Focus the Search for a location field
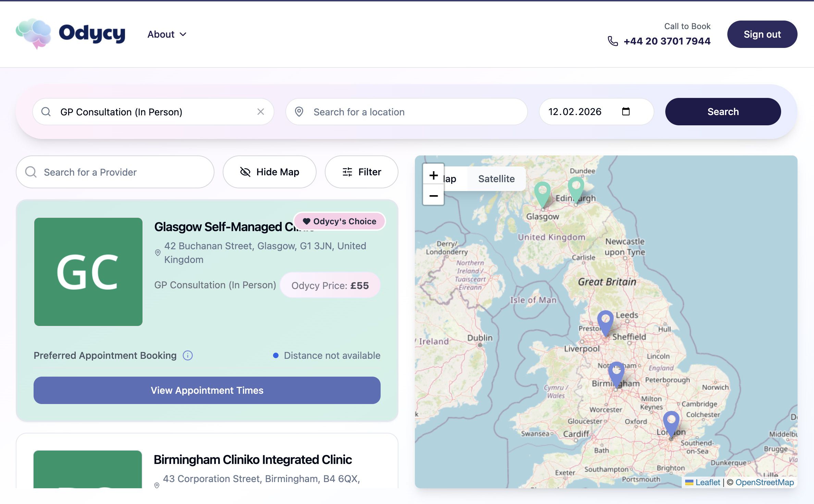 406,112
